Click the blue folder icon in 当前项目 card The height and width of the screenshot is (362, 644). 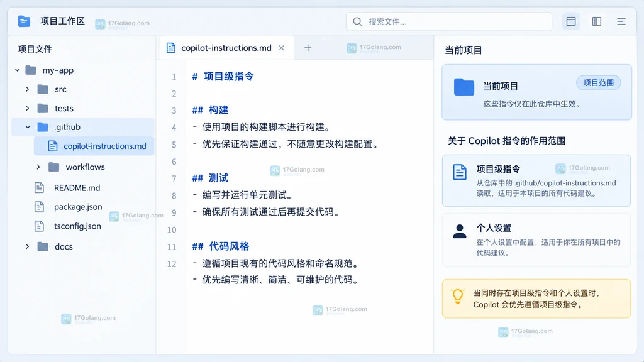coord(464,87)
